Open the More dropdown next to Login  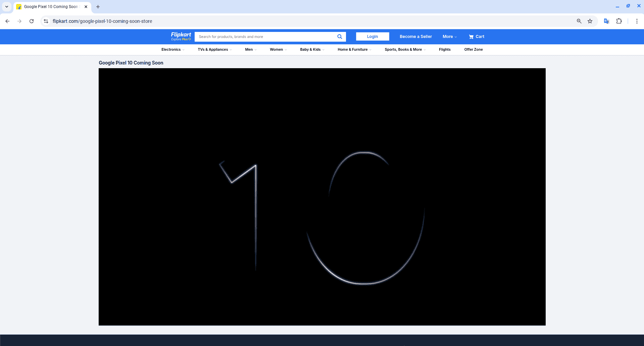tap(449, 36)
